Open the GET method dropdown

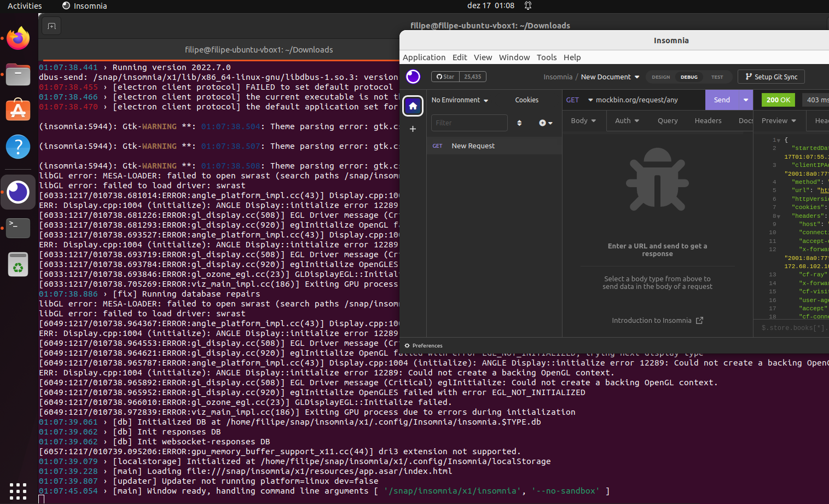pyautogui.click(x=579, y=100)
